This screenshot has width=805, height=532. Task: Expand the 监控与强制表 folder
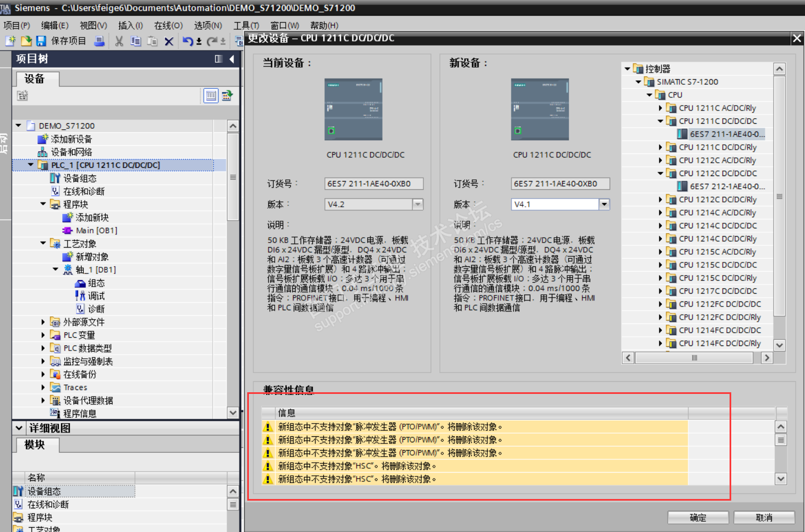pos(43,361)
